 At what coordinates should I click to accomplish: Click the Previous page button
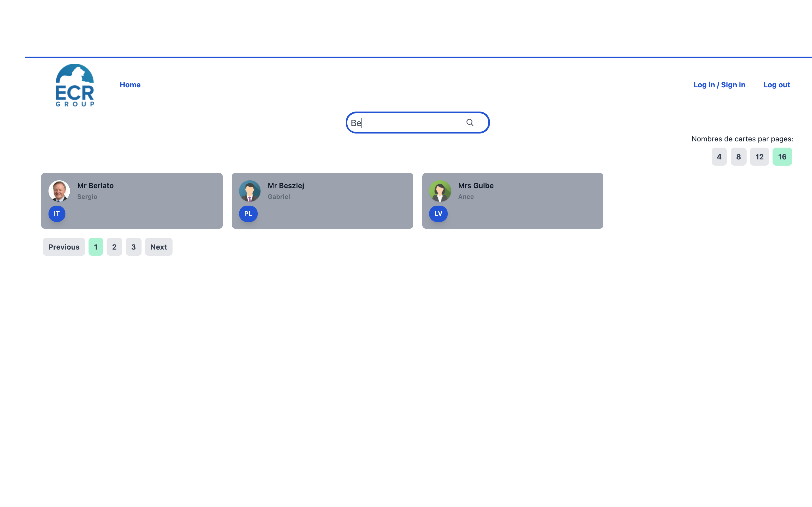(64, 247)
